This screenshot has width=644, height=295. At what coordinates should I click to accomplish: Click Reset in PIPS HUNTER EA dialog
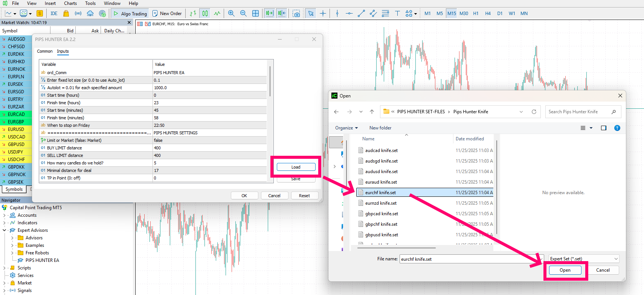tap(304, 196)
